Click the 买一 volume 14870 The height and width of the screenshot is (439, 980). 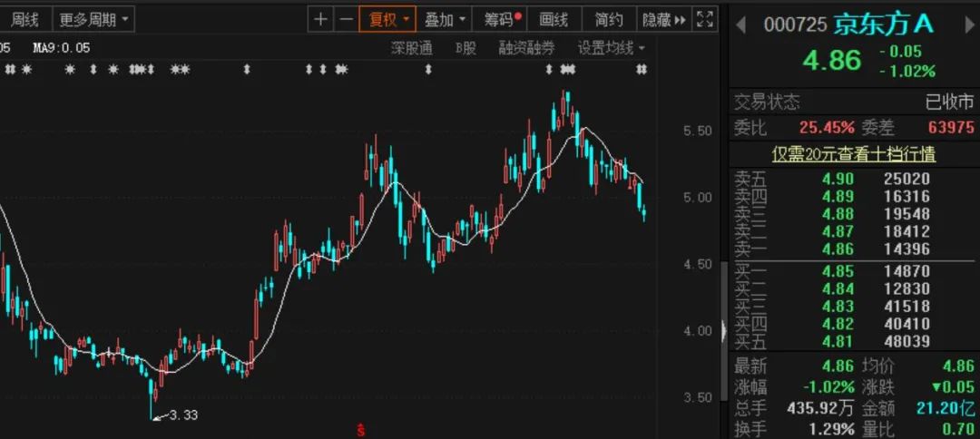click(906, 271)
